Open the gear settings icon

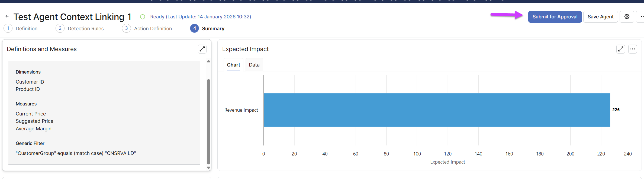coord(627,17)
